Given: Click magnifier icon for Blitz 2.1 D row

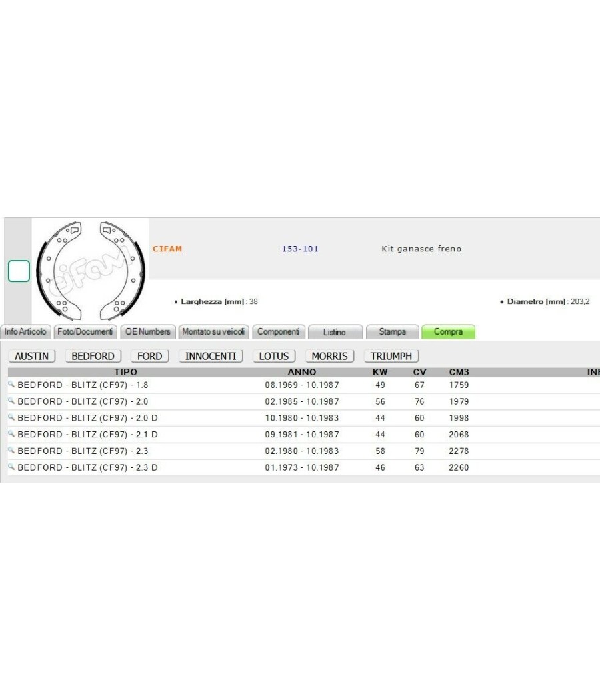Looking at the screenshot, I should pos(11,433).
